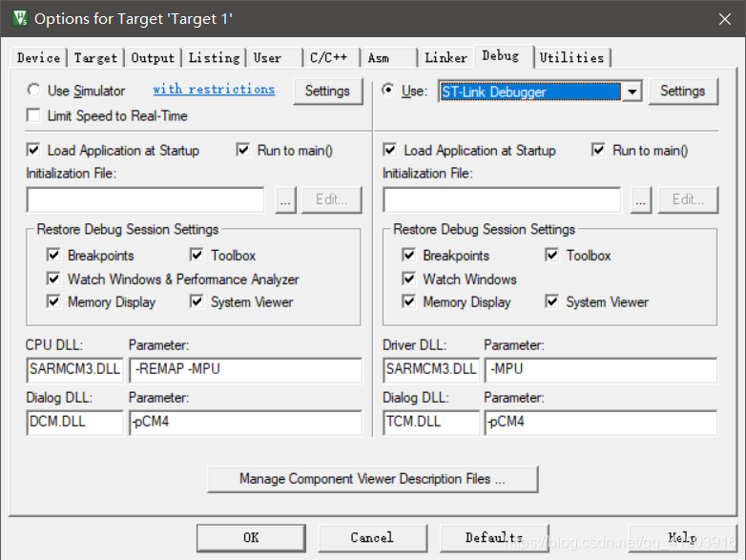Switch to the Linker tab
The width and height of the screenshot is (746, 560).
click(x=446, y=58)
